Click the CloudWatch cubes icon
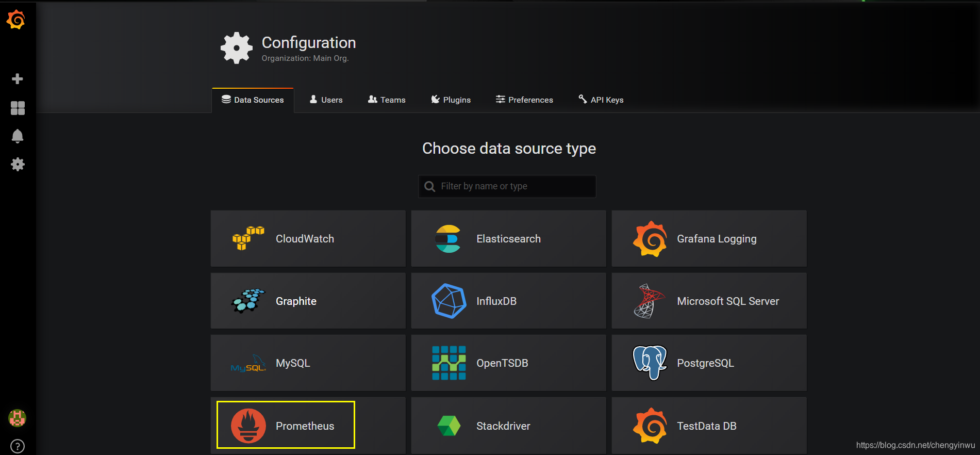The height and width of the screenshot is (455, 980). (248, 238)
